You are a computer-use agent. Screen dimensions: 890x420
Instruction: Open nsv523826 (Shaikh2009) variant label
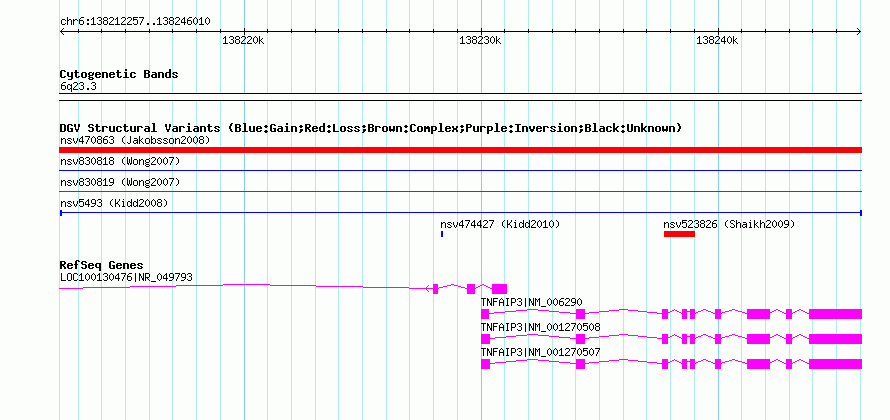pyautogui.click(x=729, y=224)
